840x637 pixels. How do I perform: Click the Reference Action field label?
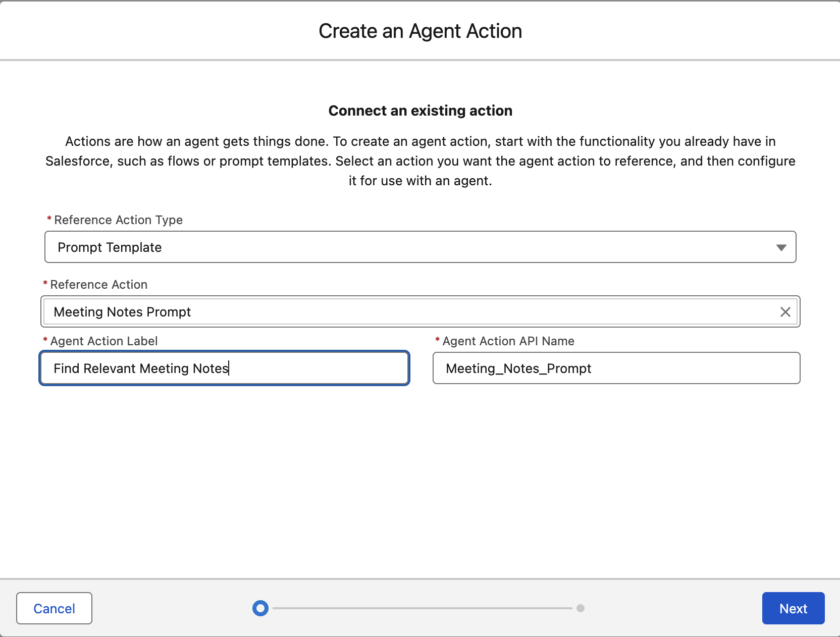(98, 285)
